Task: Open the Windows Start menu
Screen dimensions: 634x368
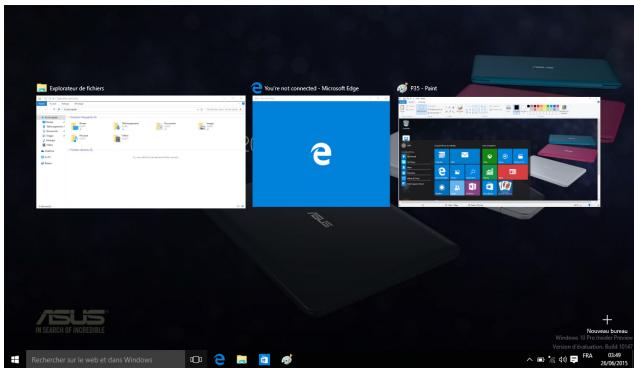Action: tap(15, 360)
